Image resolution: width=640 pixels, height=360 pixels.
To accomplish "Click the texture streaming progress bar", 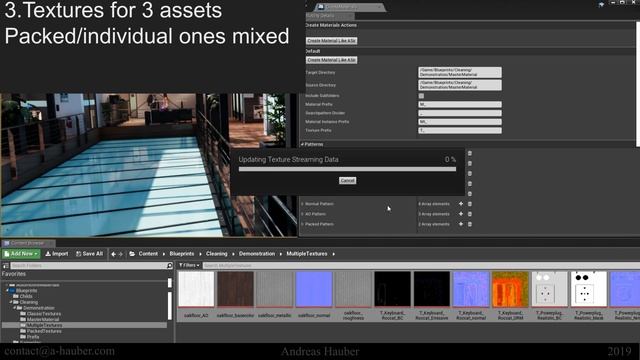I will (347, 169).
